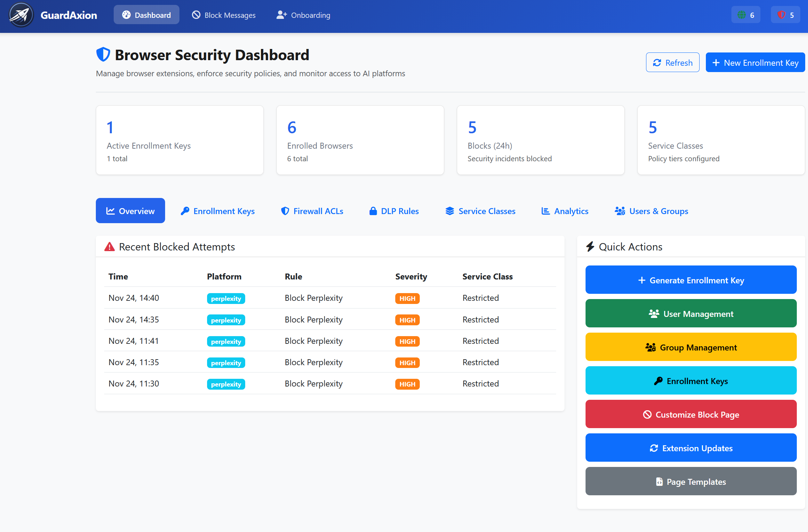Open Page Templates
Viewport: 808px width, 532px height.
click(690, 481)
